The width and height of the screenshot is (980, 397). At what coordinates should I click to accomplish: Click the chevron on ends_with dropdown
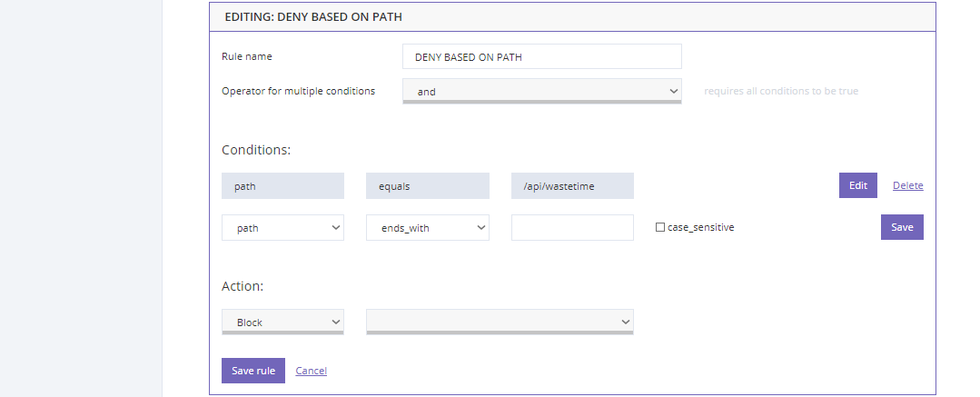coord(481,228)
